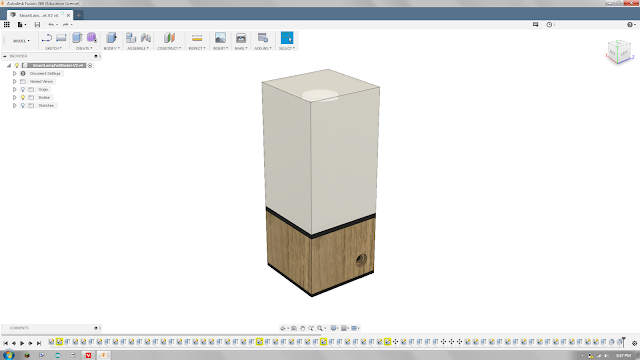Open the notifications icon in top bar

point(536,24)
